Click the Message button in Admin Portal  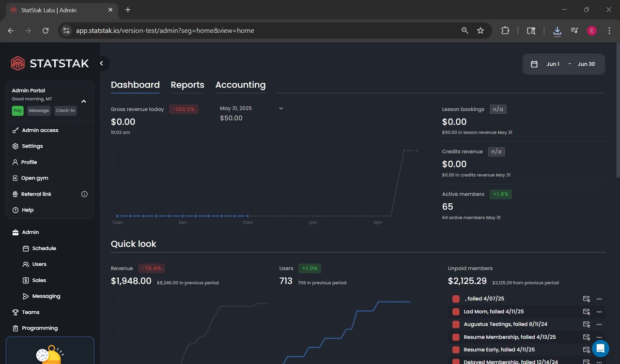39,111
